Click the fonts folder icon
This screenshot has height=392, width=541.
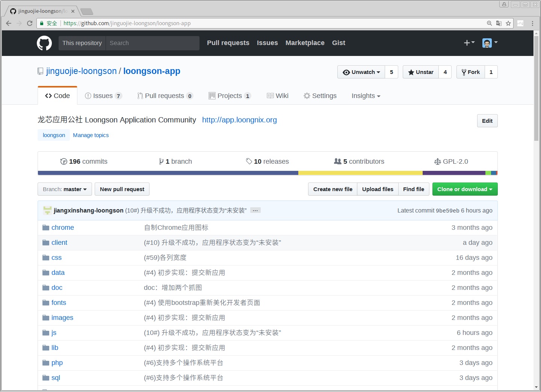pyautogui.click(x=46, y=303)
